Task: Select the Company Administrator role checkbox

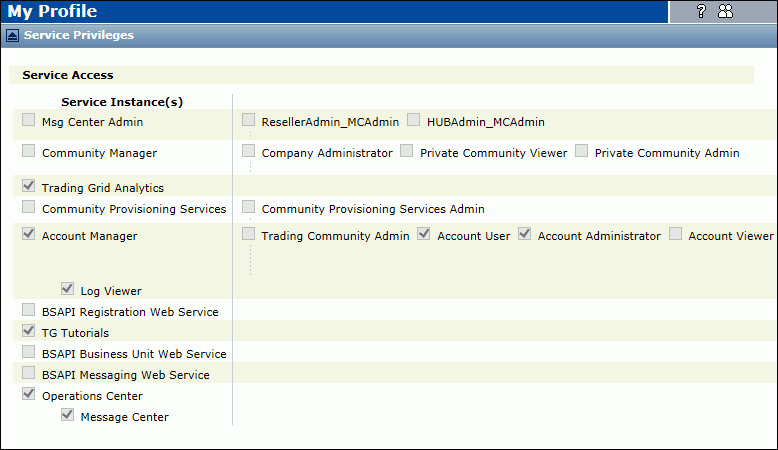Action: pyautogui.click(x=249, y=152)
